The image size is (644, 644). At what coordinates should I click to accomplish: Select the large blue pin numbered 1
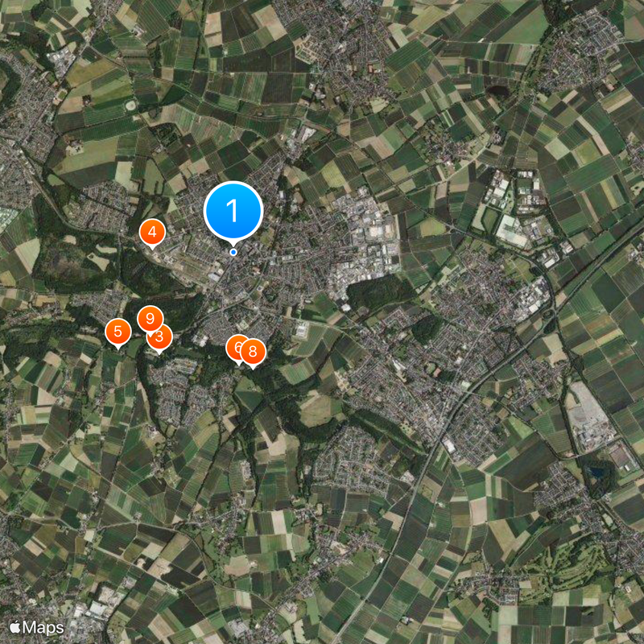point(233,211)
